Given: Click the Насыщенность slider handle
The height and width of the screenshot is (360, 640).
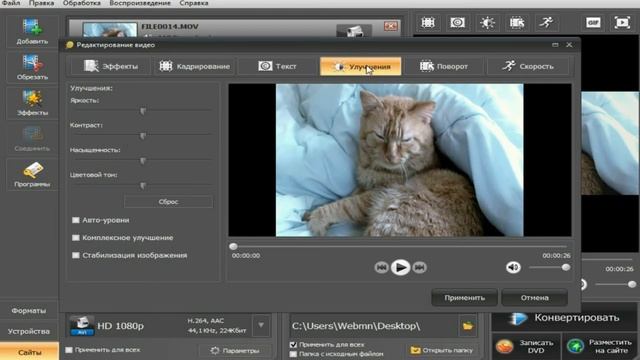Looking at the screenshot, I should (x=143, y=161).
